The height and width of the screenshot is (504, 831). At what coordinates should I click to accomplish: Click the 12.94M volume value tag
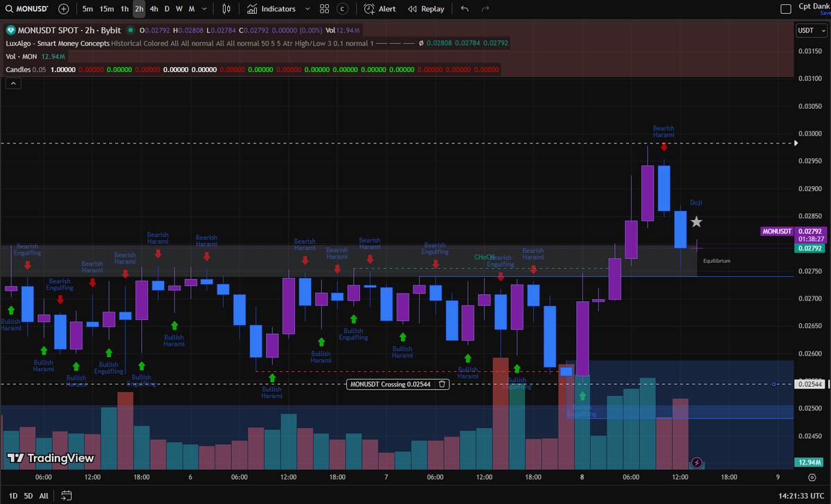(810, 462)
